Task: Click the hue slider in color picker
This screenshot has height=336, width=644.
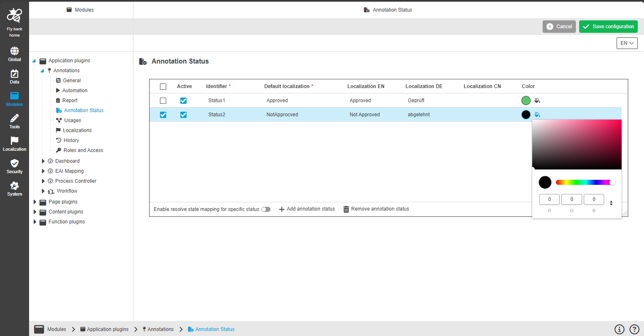Action: tap(584, 182)
